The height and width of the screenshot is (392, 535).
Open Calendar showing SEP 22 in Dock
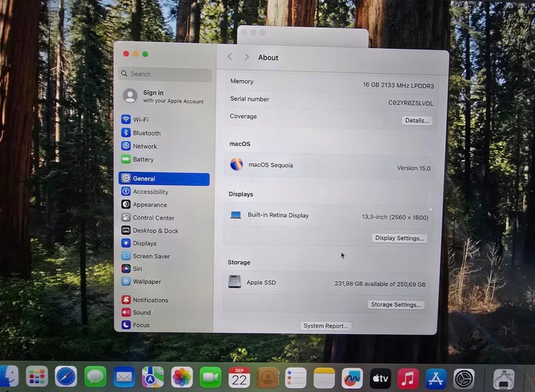point(239,378)
